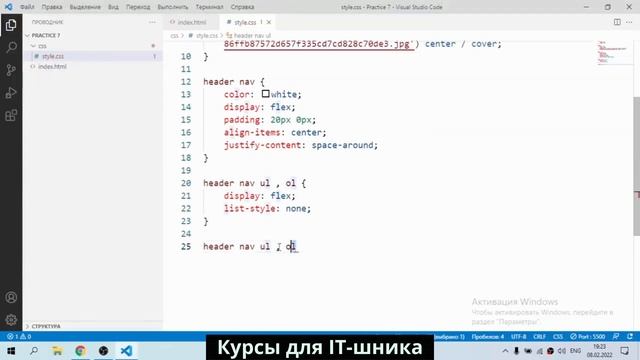Click the style.css breadcrumb segment
640x360 pixels.
207,36
